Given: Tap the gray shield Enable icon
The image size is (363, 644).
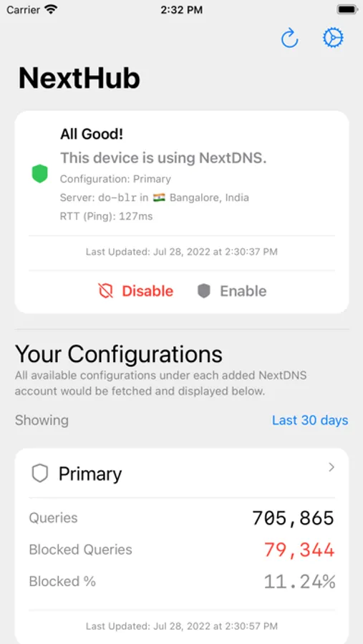Looking at the screenshot, I should pos(204,291).
